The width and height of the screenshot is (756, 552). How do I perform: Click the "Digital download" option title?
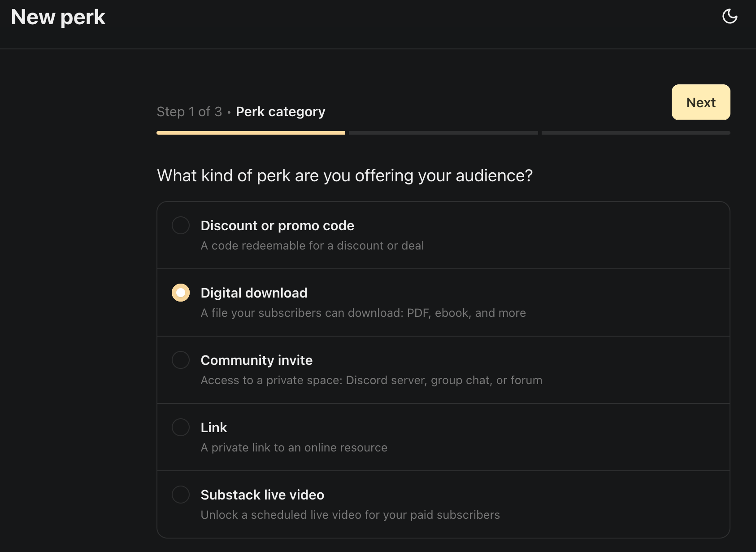coord(254,293)
